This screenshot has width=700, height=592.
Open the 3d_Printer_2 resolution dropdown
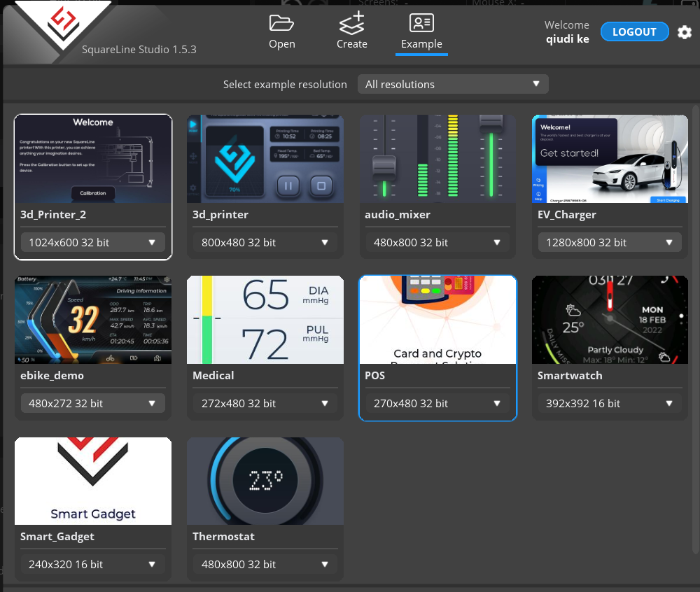(x=92, y=243)
